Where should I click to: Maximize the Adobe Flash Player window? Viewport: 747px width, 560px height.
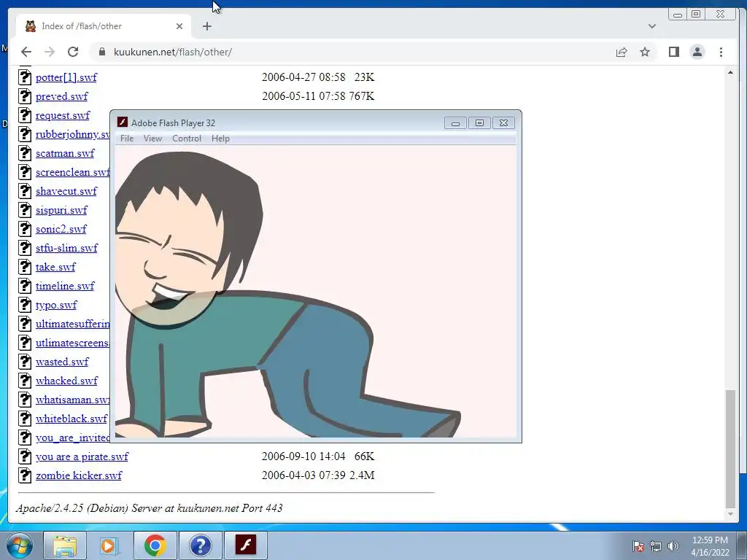click(479, 122)
